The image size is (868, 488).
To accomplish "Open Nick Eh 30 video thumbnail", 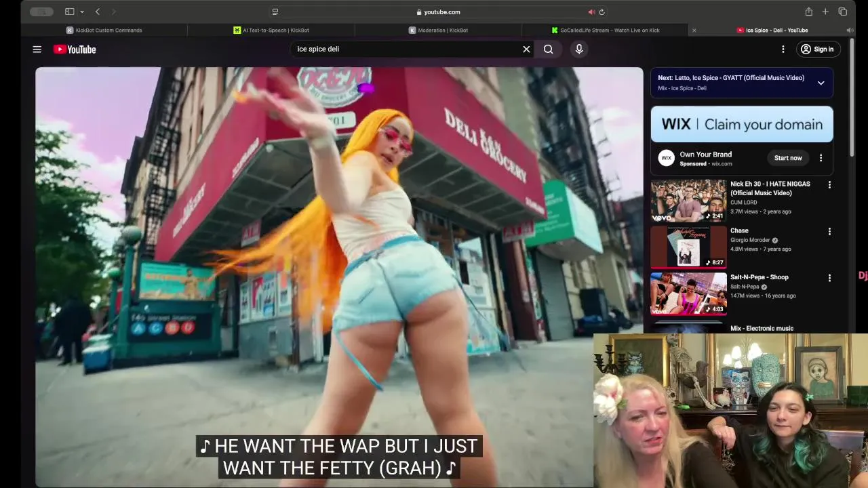I will coord(688,200).
